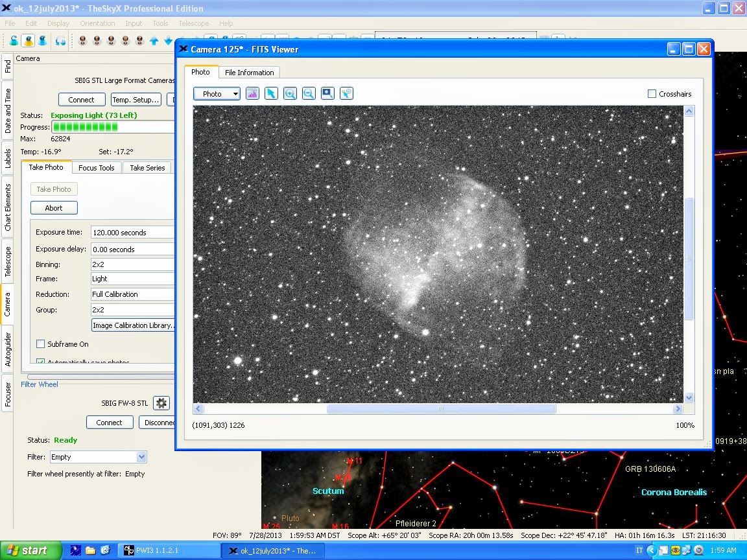This screenshot has width=747, height=560.
Task: Toggle Automatically save photos checkbox
Action: (x=41, y=362)
